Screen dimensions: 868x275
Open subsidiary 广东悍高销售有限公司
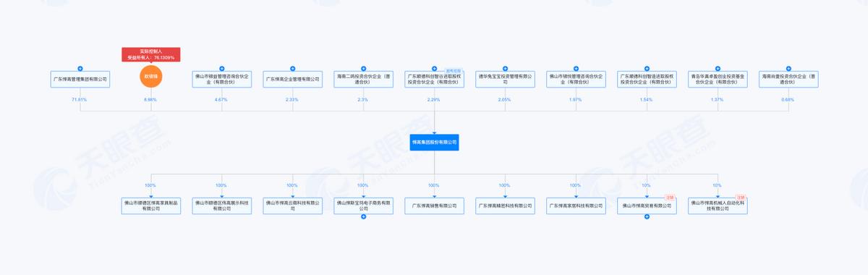[x=434, y=206]
